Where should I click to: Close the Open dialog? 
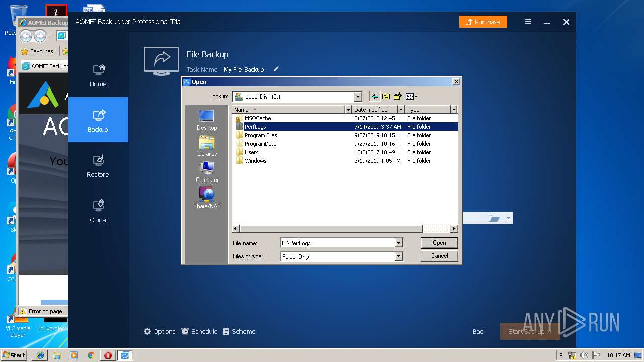pyautogui.click(x=456, y=82)
